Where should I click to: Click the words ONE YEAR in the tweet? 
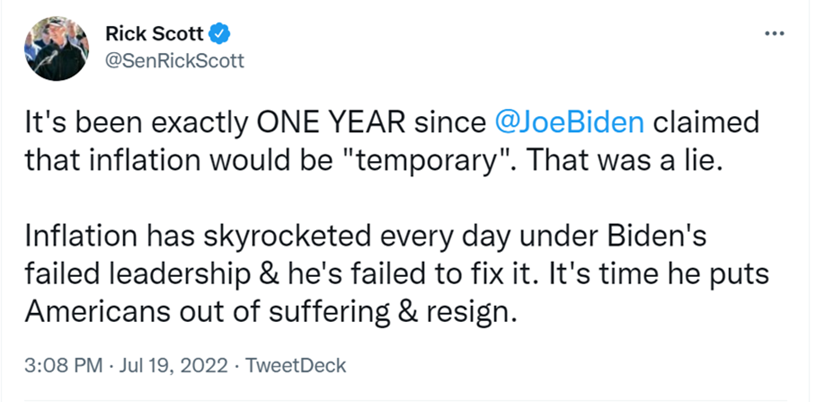pyautogui.click(x=330, y=123)
